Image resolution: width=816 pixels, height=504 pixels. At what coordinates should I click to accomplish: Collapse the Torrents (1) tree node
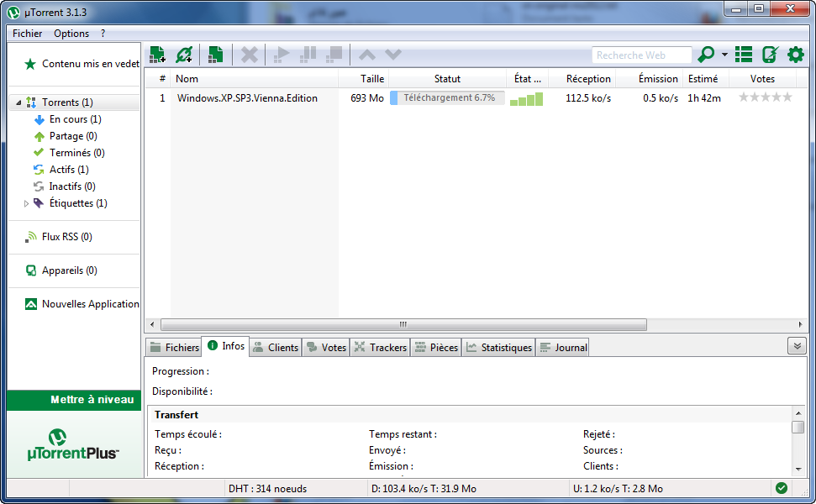[18, 102]
